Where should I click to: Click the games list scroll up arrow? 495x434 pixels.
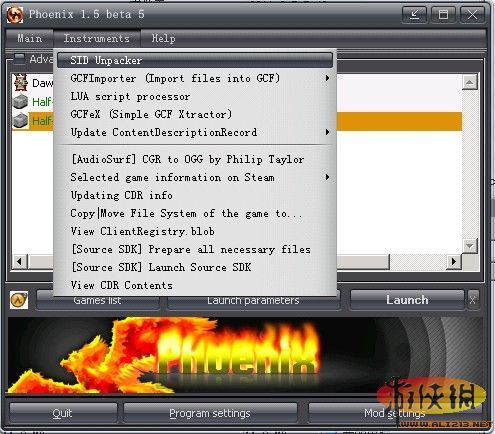pos(470,82)
